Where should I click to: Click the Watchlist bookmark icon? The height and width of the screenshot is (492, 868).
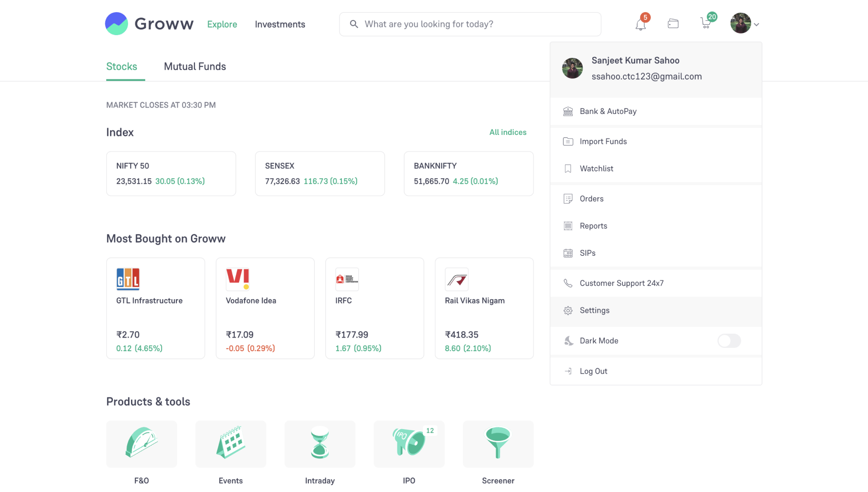point(568,169)
